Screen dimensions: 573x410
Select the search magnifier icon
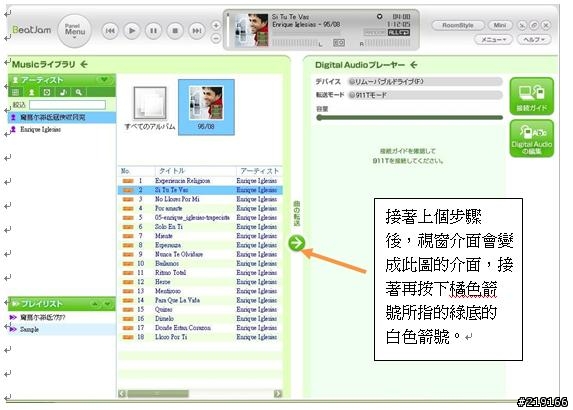(79, 92)
